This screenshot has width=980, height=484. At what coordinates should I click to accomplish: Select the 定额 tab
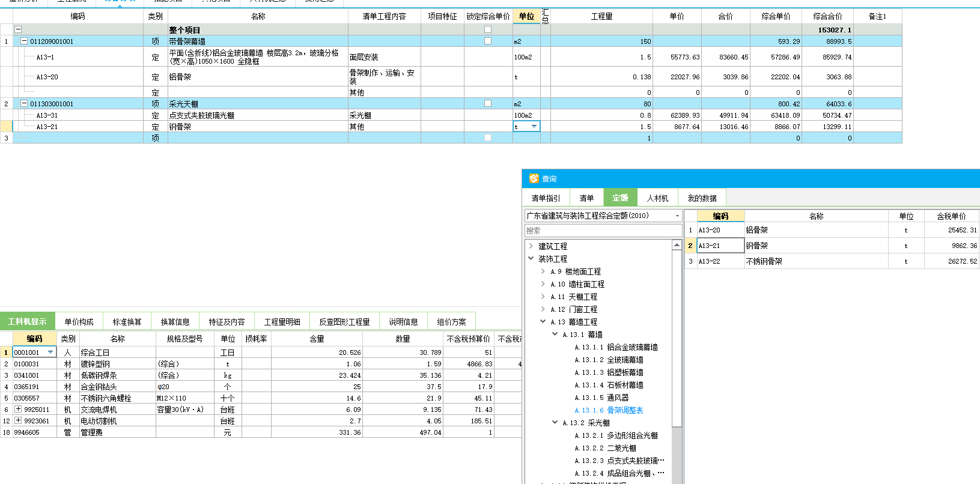620,198
